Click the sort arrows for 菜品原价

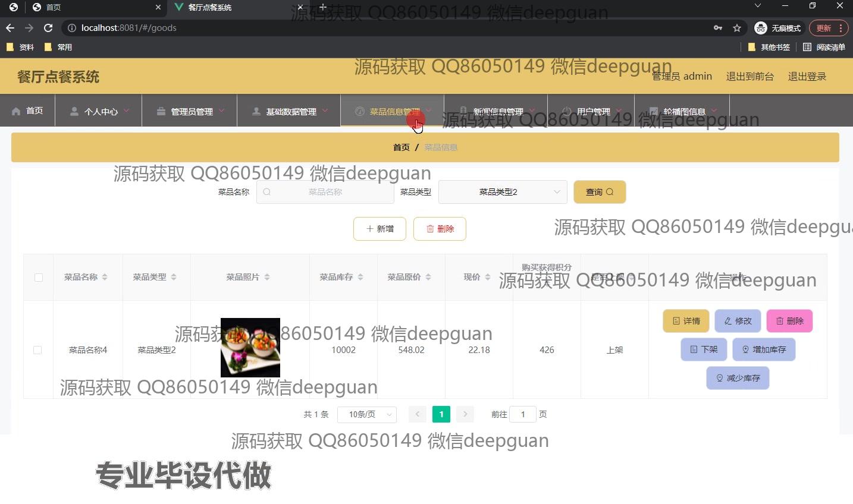tap(428, 277)
